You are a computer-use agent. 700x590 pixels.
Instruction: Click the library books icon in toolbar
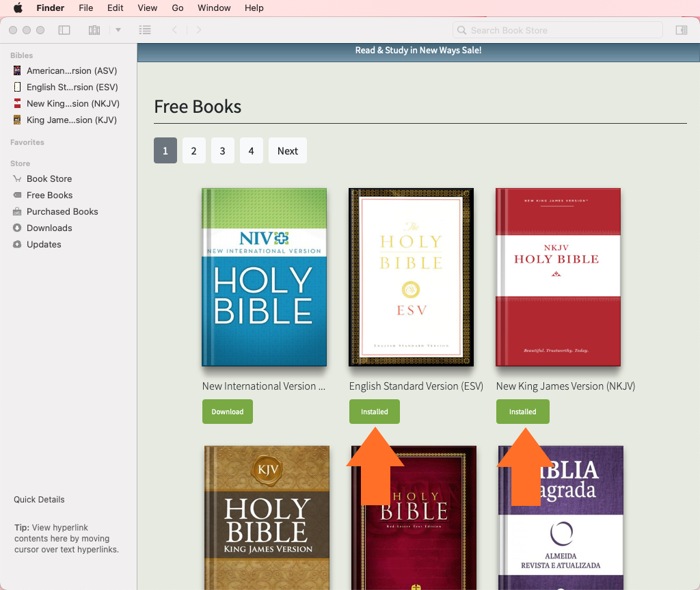click(94, 30)
